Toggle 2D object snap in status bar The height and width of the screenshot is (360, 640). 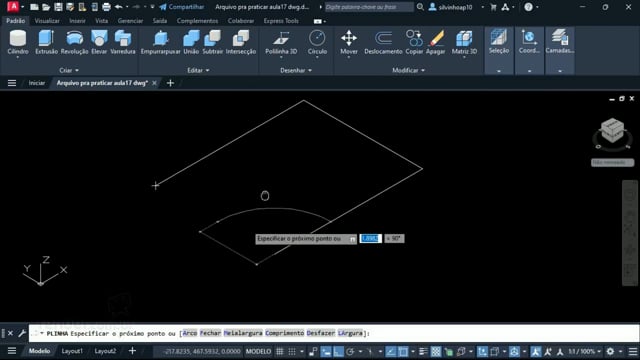click(x=403, y=351)
